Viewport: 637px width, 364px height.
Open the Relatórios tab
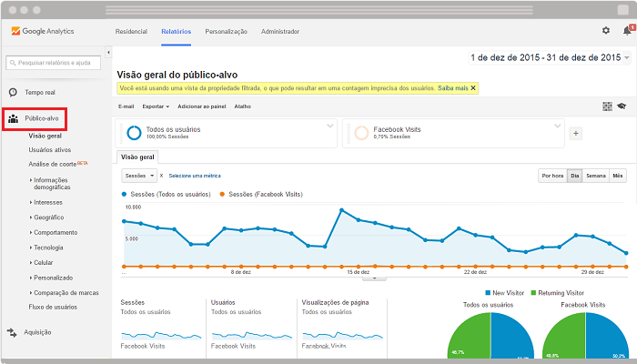(176, 31)
